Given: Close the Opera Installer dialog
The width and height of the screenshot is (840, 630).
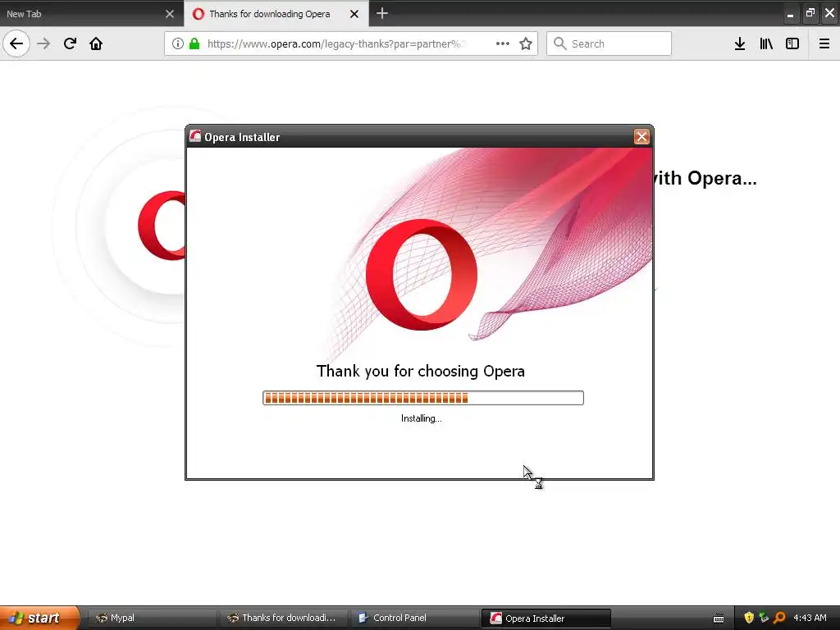Looking at the screenshot, I should pyautogui.click(x=641, y=137).
